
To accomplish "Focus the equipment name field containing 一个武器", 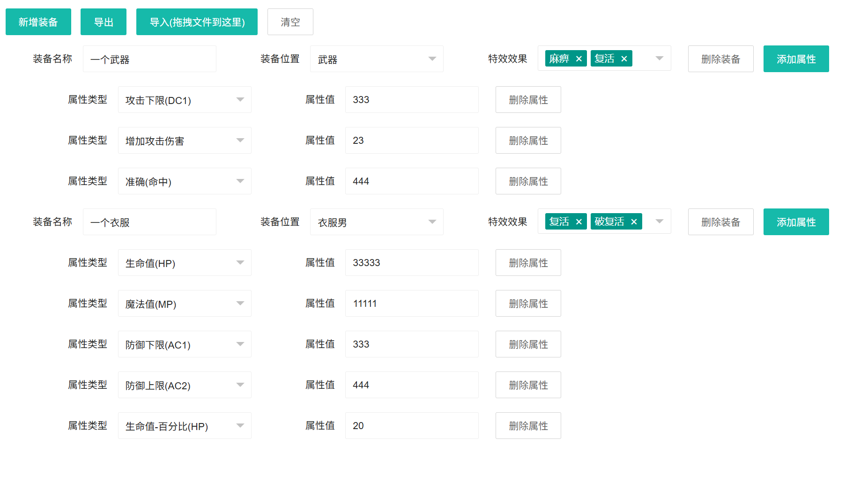I will 149,59.
